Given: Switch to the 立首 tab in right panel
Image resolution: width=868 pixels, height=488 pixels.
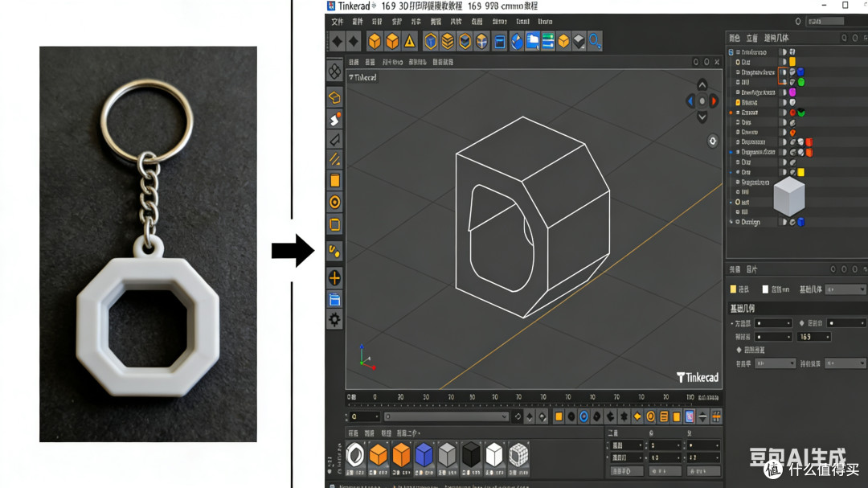Looking at the screenshot, I should point(751,39).
